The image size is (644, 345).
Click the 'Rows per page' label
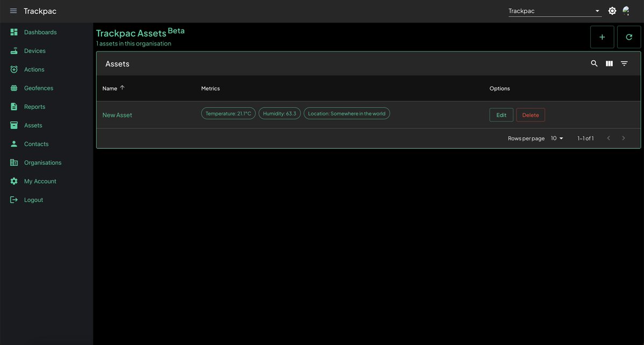[x=526, y=138]
